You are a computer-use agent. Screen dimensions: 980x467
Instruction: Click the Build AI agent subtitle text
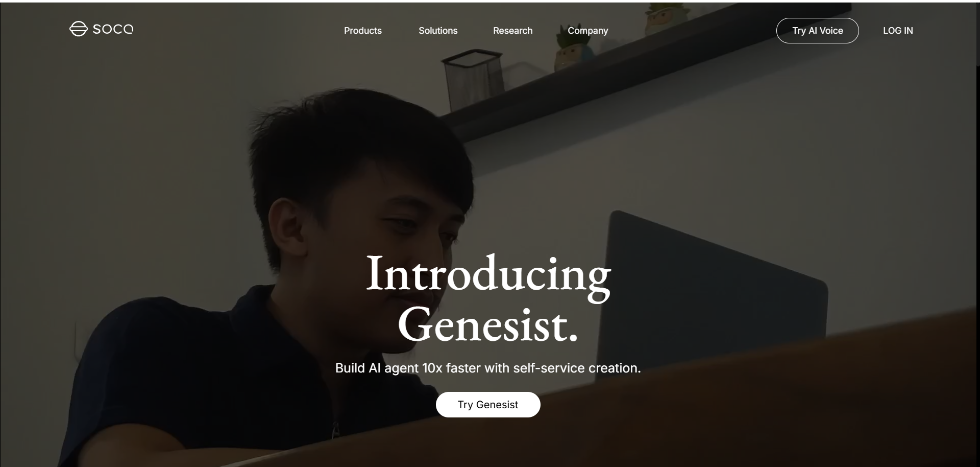point(488,368)
